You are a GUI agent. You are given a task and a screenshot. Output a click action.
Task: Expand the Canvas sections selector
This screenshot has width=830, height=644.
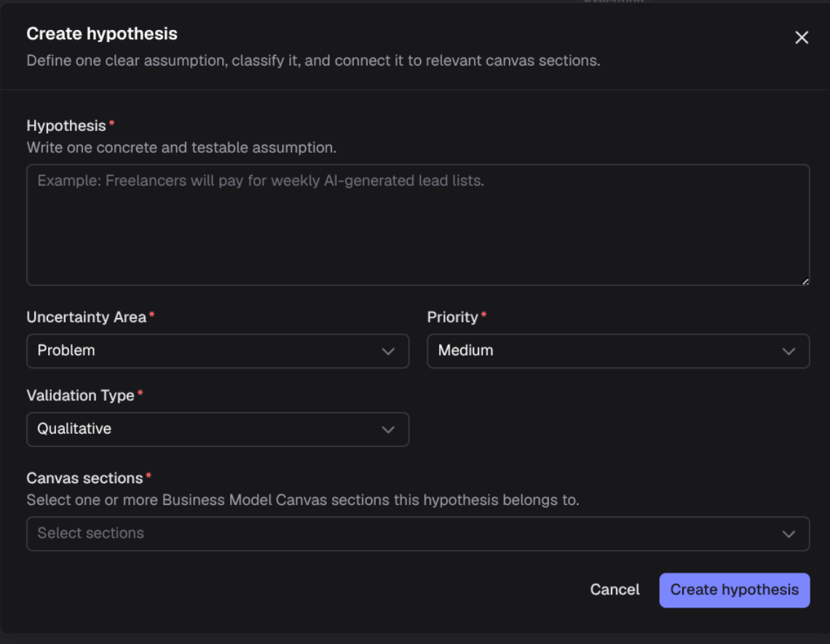(x=418, y=533)
